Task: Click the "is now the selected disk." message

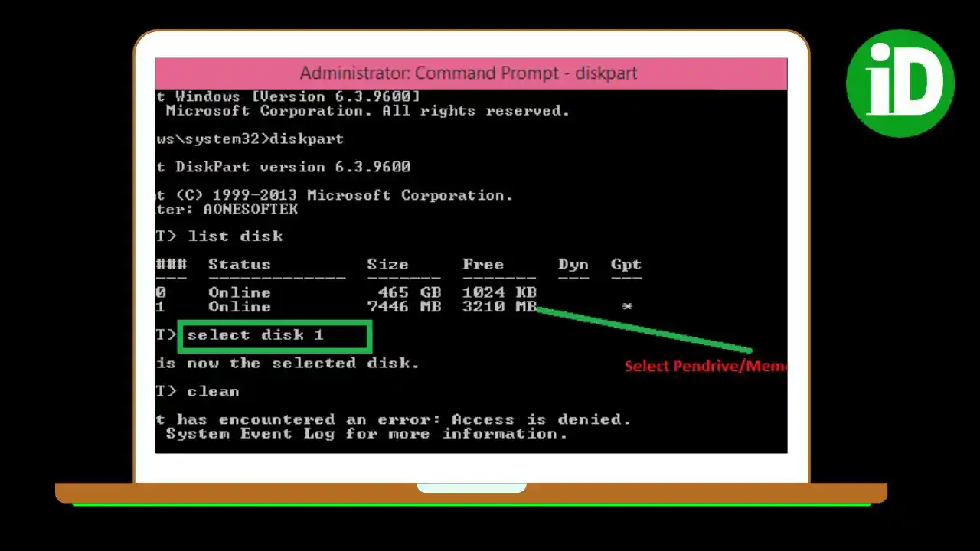Action: click(x=288, y=364)
